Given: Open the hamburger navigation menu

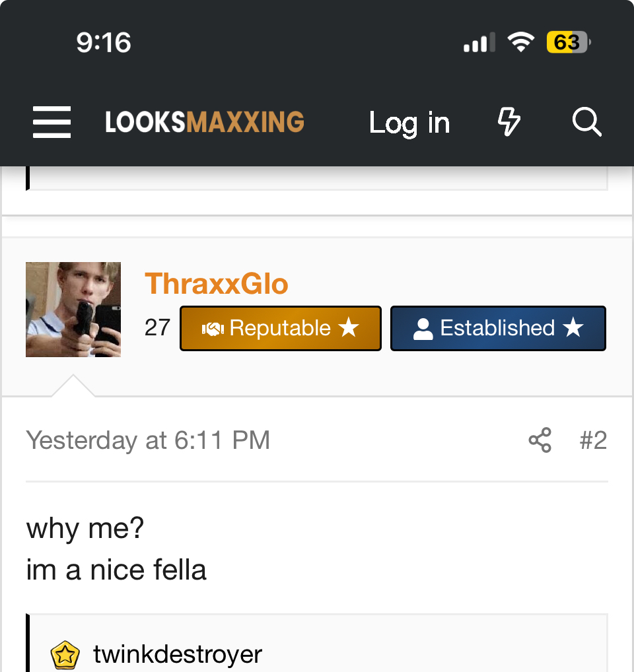Looking at the screenshot, I should pos(52,122).
